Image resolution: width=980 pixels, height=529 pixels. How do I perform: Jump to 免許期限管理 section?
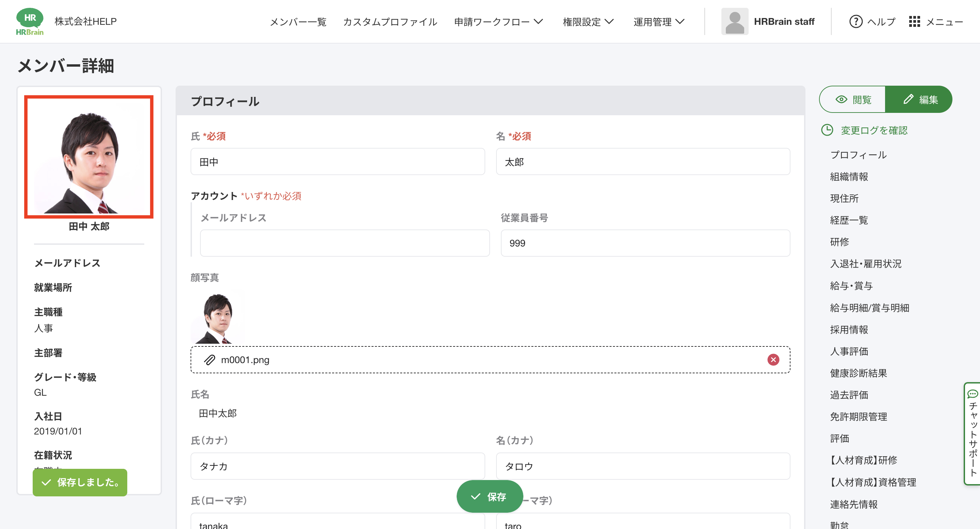(x=858, y=416)
